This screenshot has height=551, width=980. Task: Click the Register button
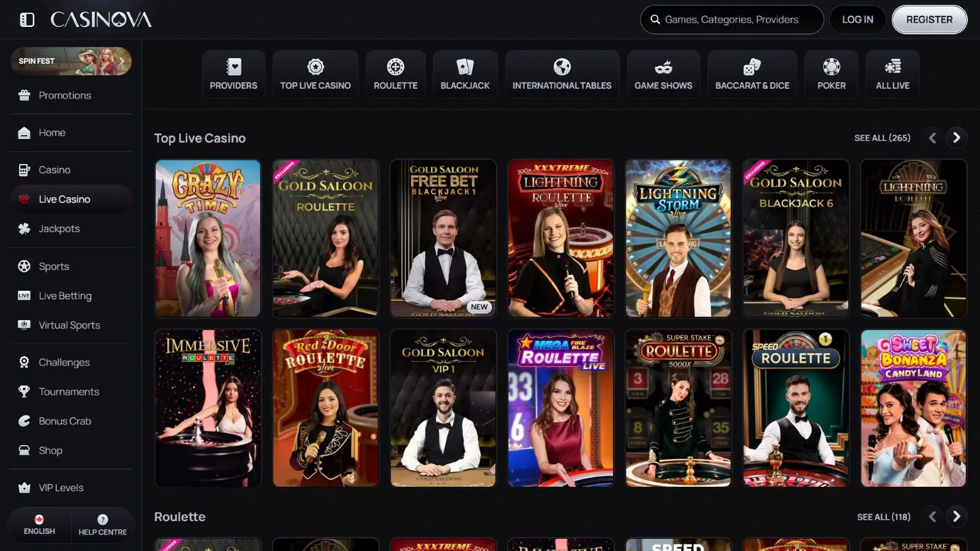click(x=929, y=20)
